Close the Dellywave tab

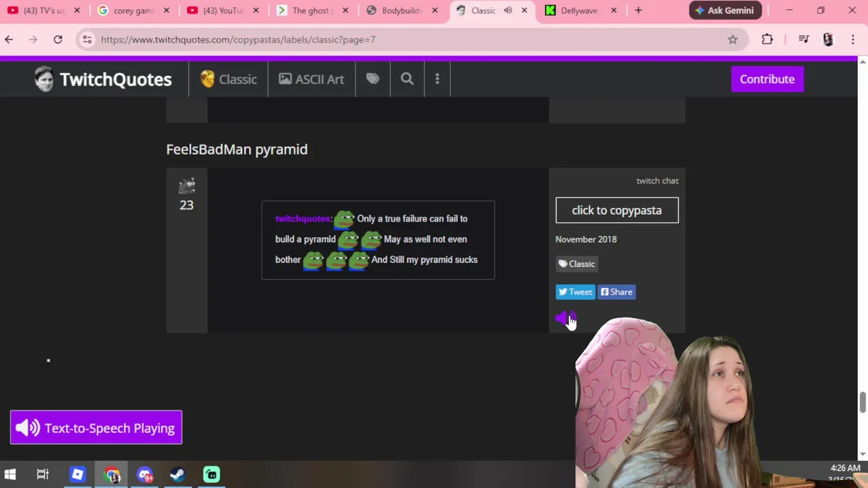pyautogui.click(x=614, y=10)
